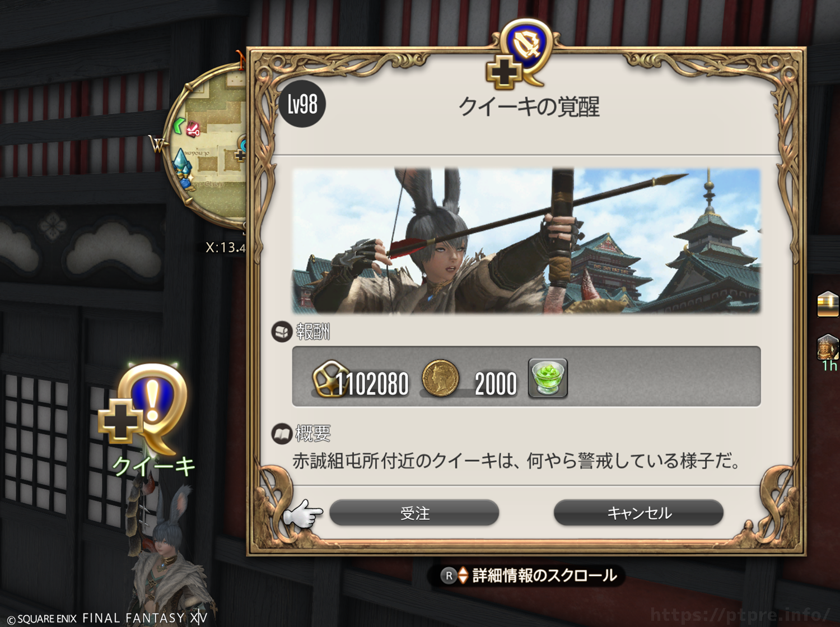Viewport: 840px width, 627px height.
Task: Click the gold gil coin icon
Action: [x=440, y=378]
